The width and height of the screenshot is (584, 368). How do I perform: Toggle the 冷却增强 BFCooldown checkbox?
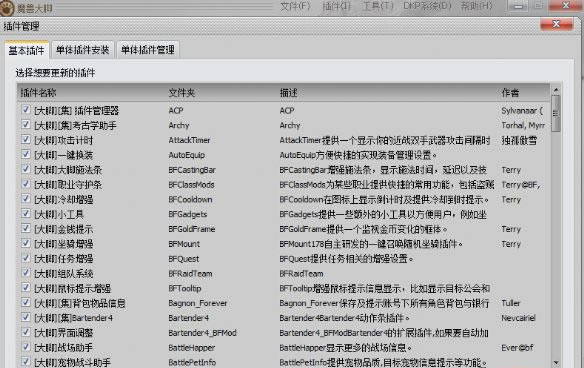(x=25, y=199)
